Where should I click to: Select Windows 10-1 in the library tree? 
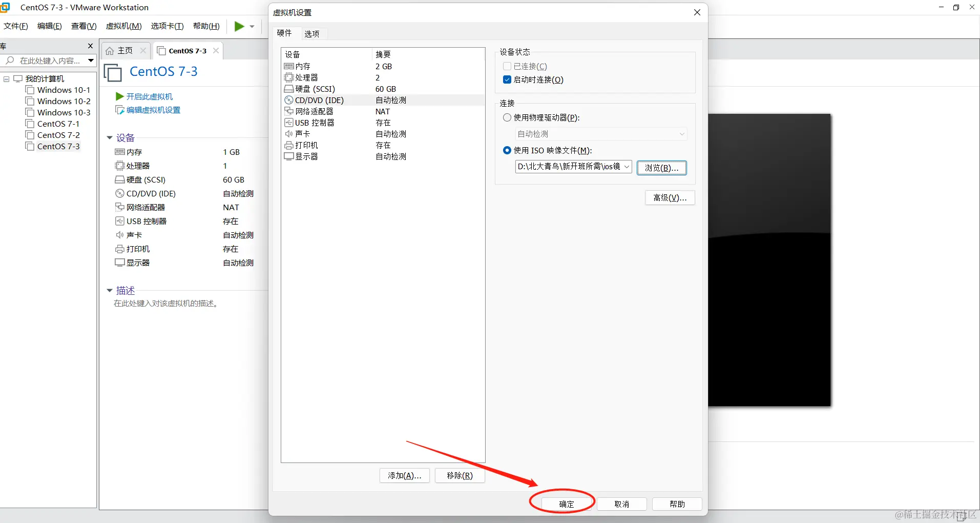pos(64,90)
